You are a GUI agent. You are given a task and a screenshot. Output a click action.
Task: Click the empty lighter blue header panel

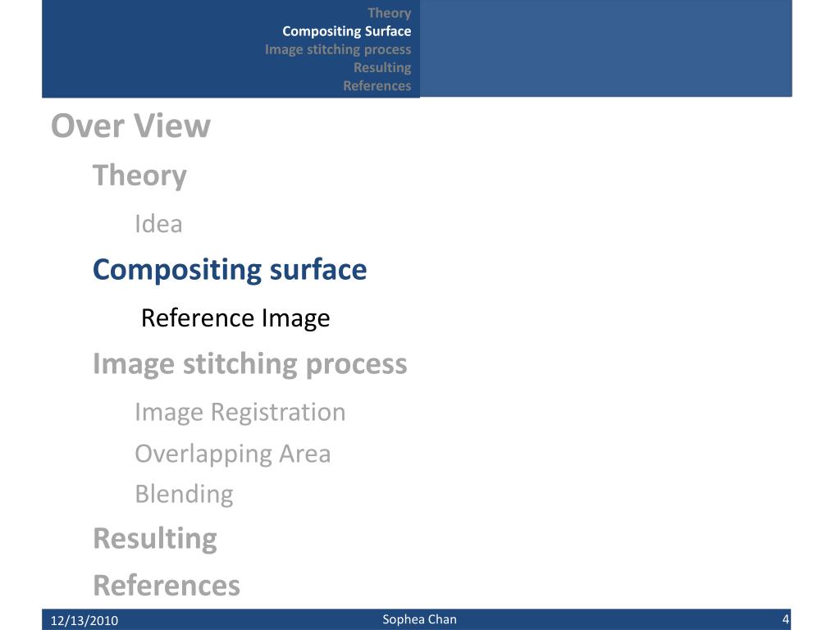click(605, 48)
